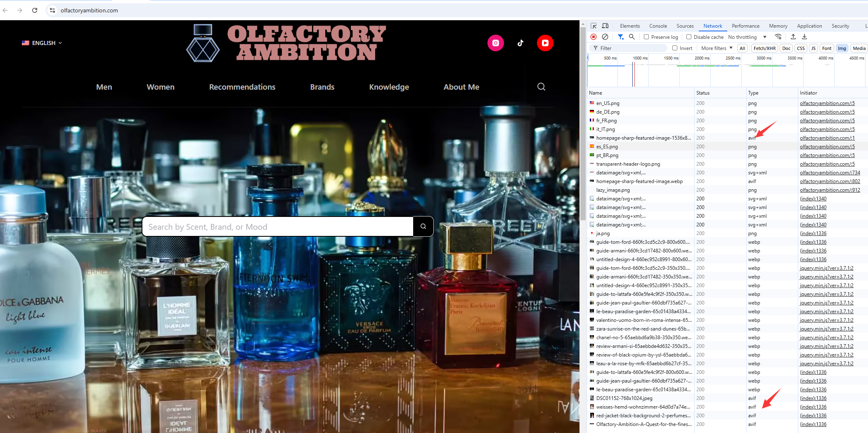
Task: Open the Security tab
Action: [x=840, y=26]
